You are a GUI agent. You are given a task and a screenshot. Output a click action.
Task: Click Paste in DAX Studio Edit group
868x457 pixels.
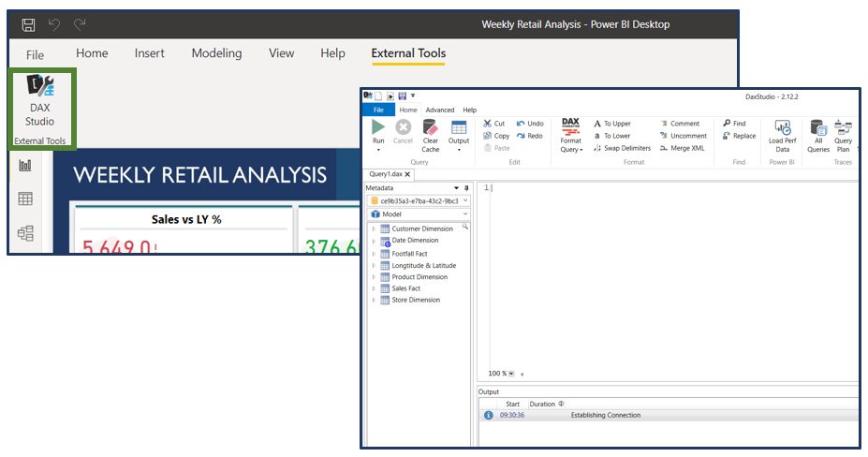point(496,148)
